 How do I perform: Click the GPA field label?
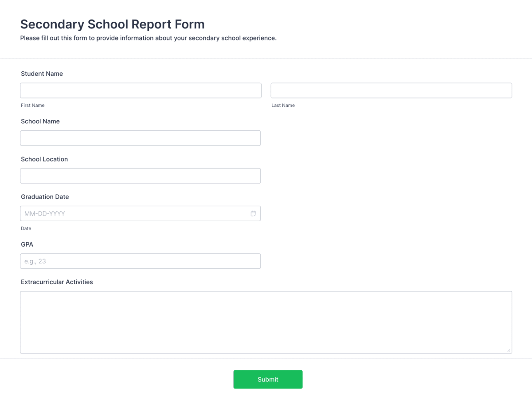27,244
